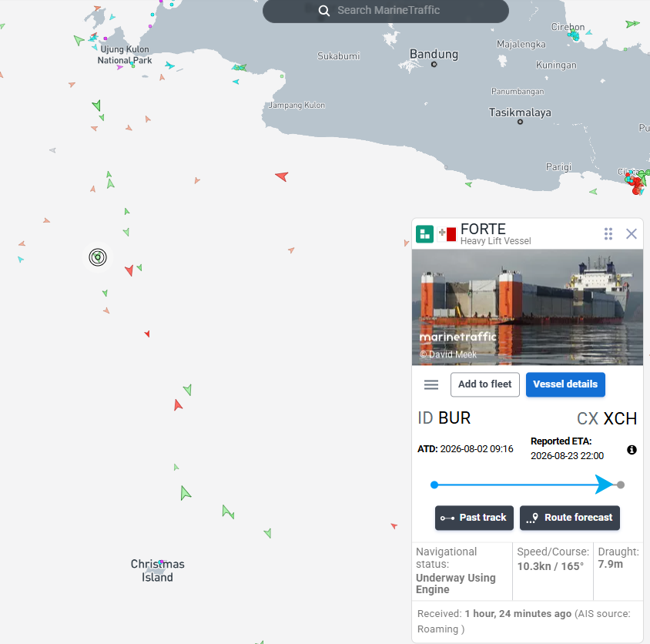Image resolution: width=650 pixels, height=644 pixels.
Task: Click the Reported ETA 2026-08-23 22:00 value
Action: pos(567,456)
